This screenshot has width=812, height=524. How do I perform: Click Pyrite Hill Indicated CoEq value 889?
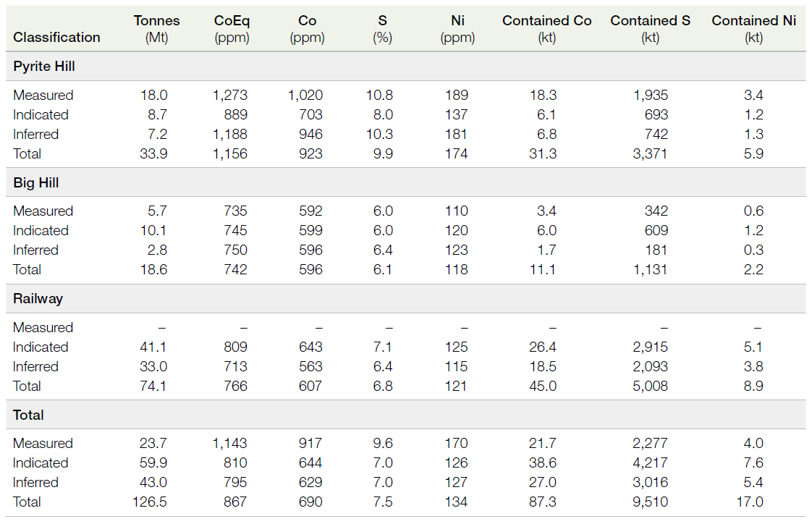[236, 115]
